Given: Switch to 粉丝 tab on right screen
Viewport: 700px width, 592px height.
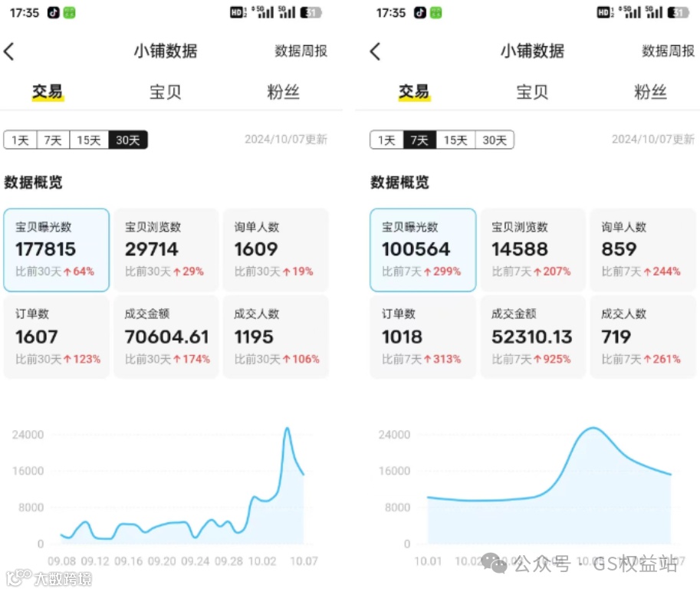Looking at the screenshot, I should click(650, 92).
